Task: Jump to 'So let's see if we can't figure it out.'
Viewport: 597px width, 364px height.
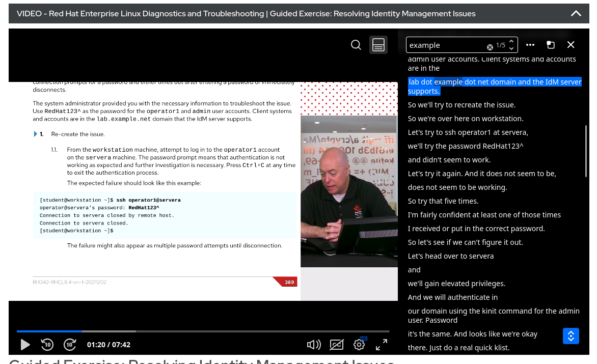Action: coord(465,242)
